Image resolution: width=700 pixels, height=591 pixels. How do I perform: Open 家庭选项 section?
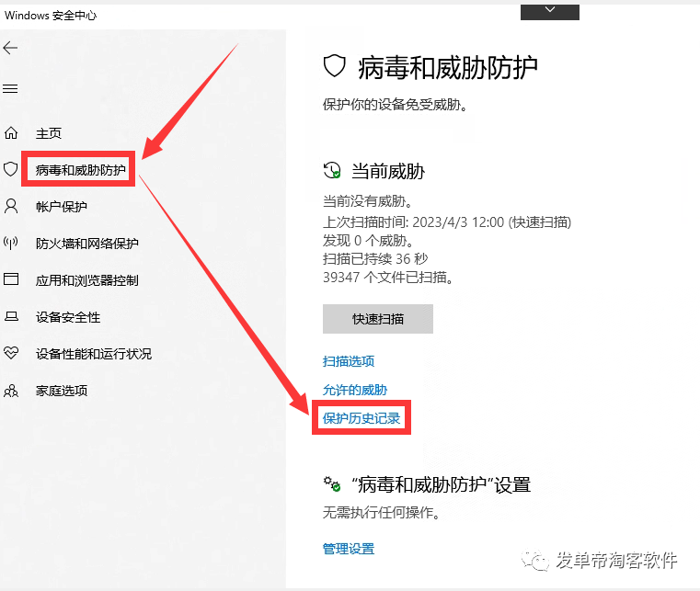[62, 391]
